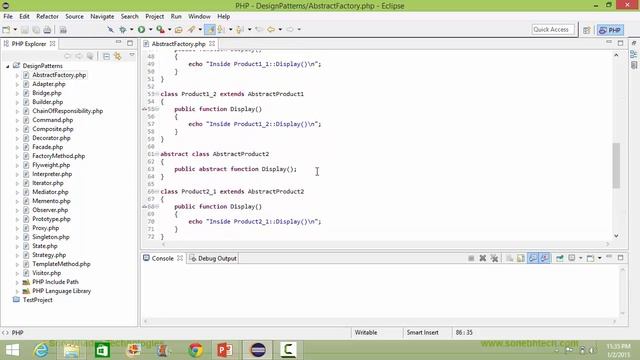
Task: Select the AbstractFactory.php editor tab
Action: (178, 44)
